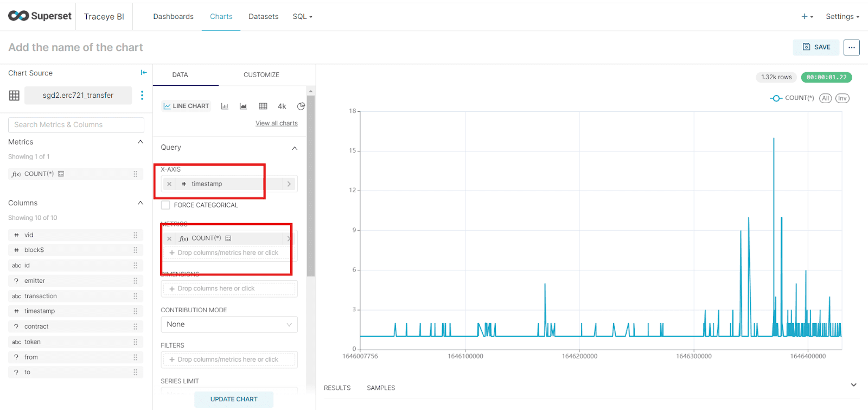Open the Results tab
The width and height of the screenshot is (868, 410).
[x=337, y=388]
